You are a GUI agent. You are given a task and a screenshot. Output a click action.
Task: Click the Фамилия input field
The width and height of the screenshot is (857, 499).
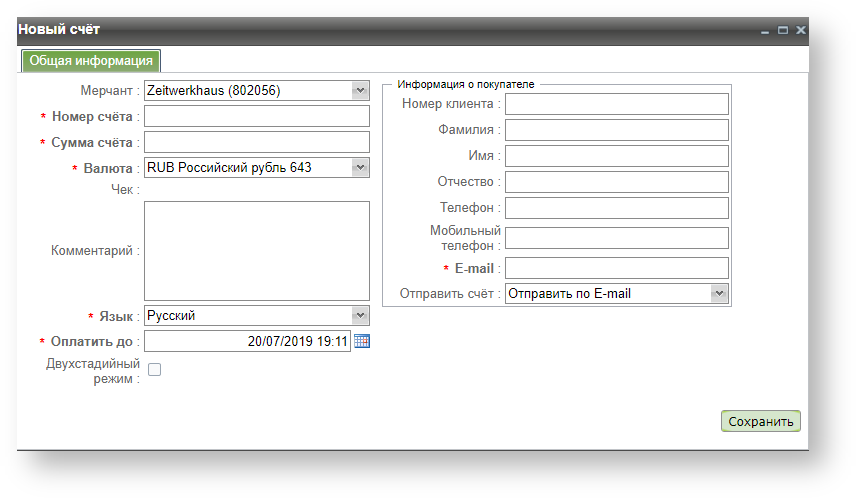[x=617, y=130]
